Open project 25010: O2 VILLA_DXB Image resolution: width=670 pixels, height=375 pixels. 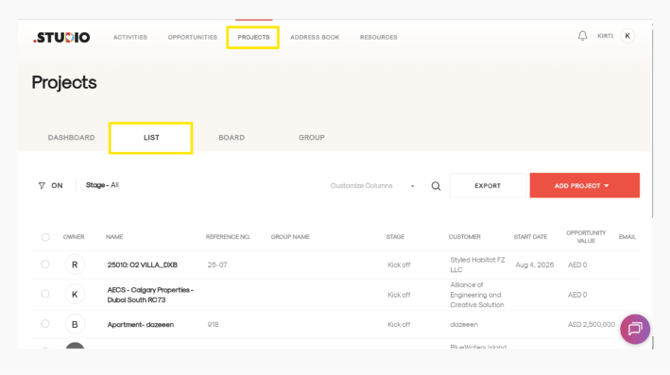tap(142, 265)
